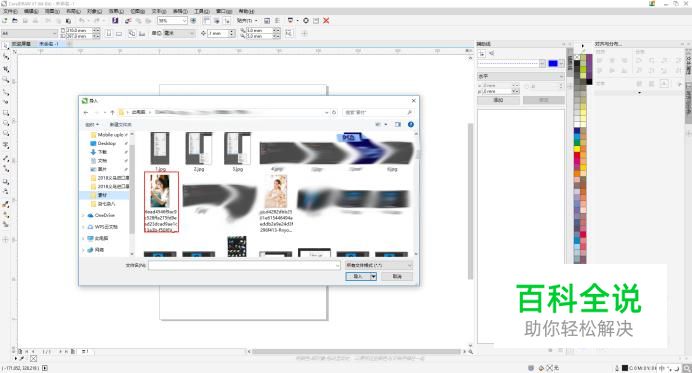The height and width of the screenshot is (373, 692).
Task: Open the 文件 (File) menu
Action: [10, 11]
